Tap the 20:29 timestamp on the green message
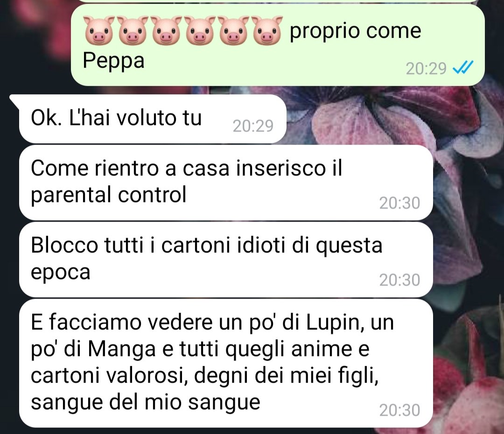The image size is (504, 434). 426,69
